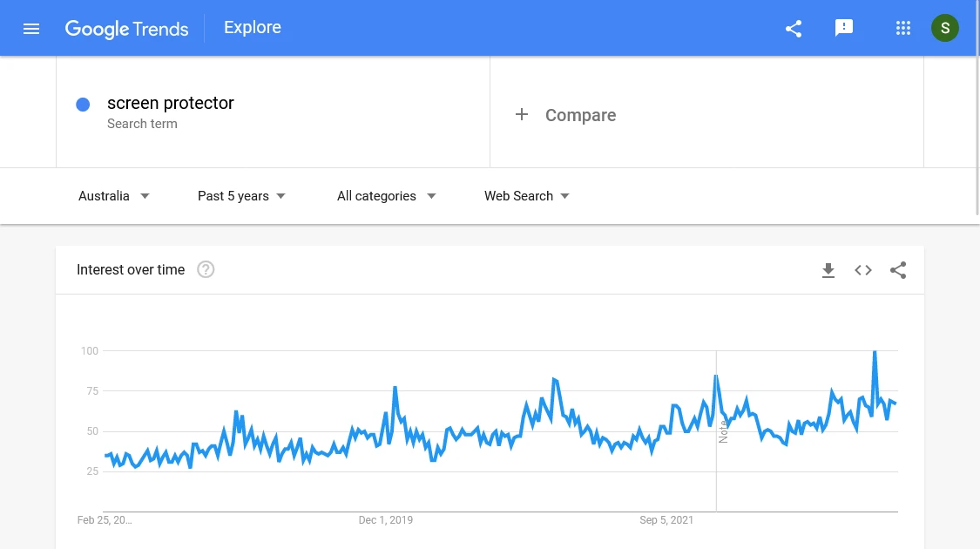Click the Google Trends logo
The width and height of the screenshot is (980, 549).
(x=126, y=29)
